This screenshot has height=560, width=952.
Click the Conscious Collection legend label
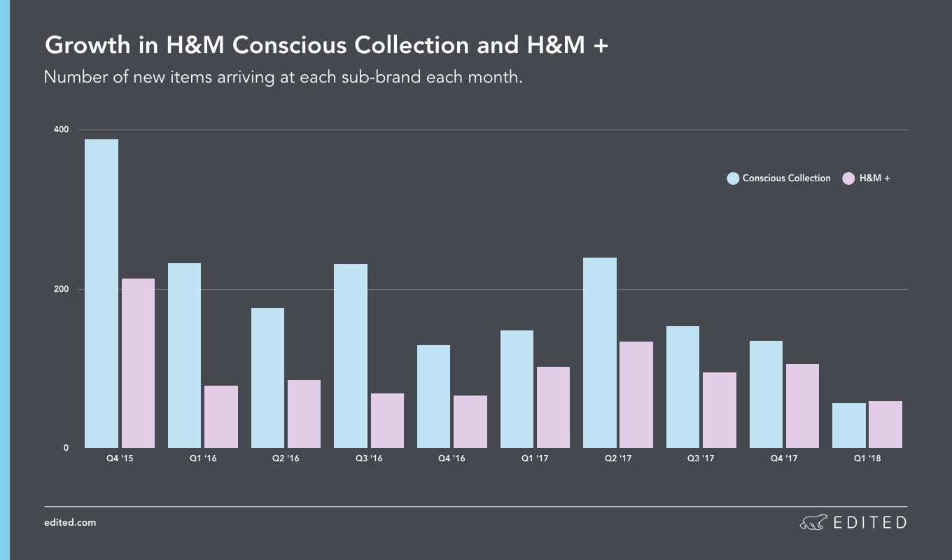pos(787,178)
